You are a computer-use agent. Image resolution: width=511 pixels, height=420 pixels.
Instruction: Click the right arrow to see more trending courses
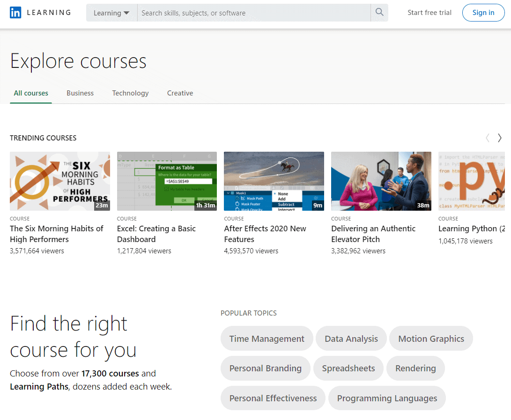[x=499, y=138]
